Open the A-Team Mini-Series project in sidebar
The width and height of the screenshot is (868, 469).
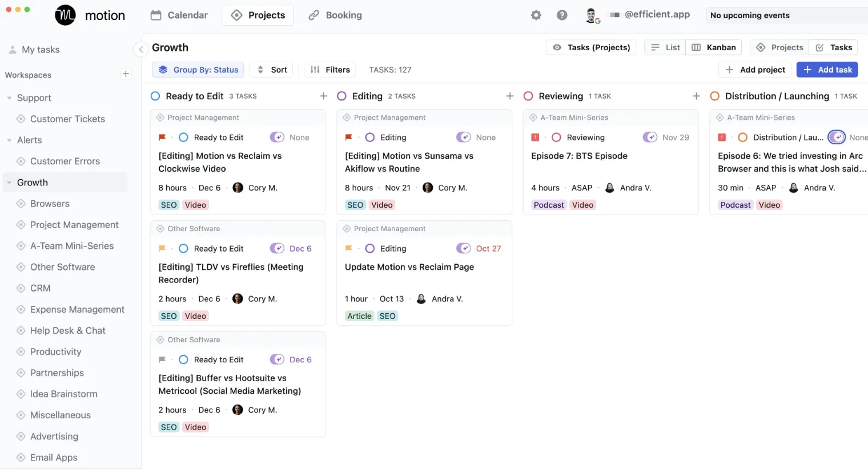coord(72,246)
